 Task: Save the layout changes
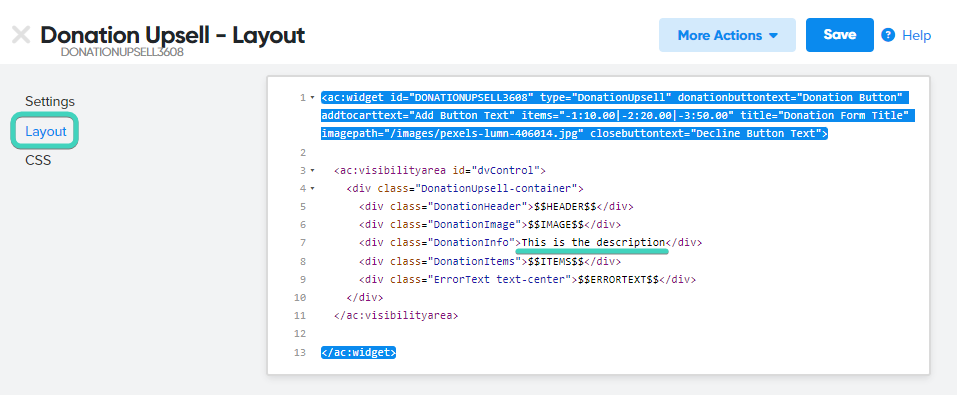(839, 35)
